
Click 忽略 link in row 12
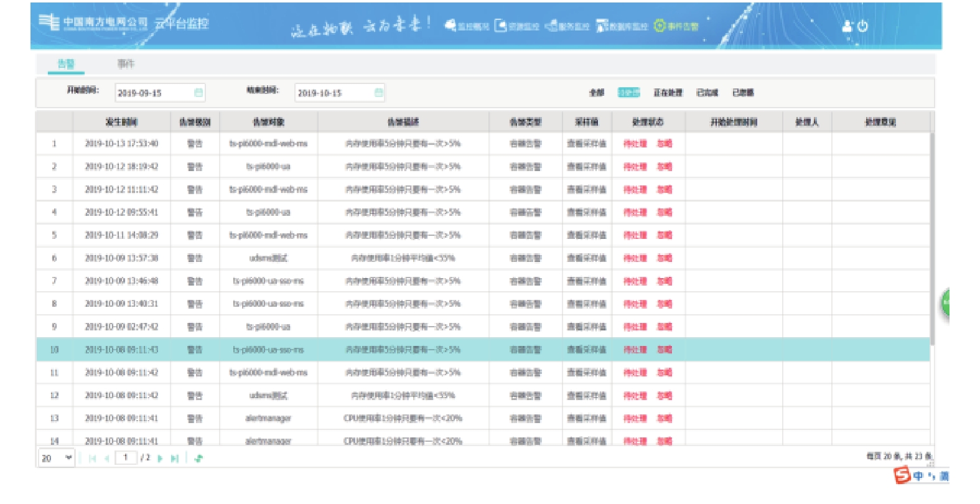point(665,396)
